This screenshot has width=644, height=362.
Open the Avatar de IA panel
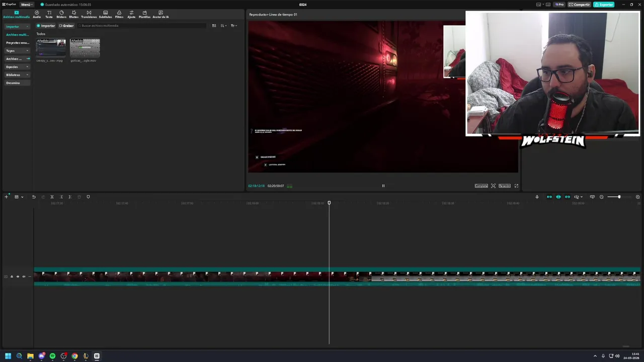[160, 14]
